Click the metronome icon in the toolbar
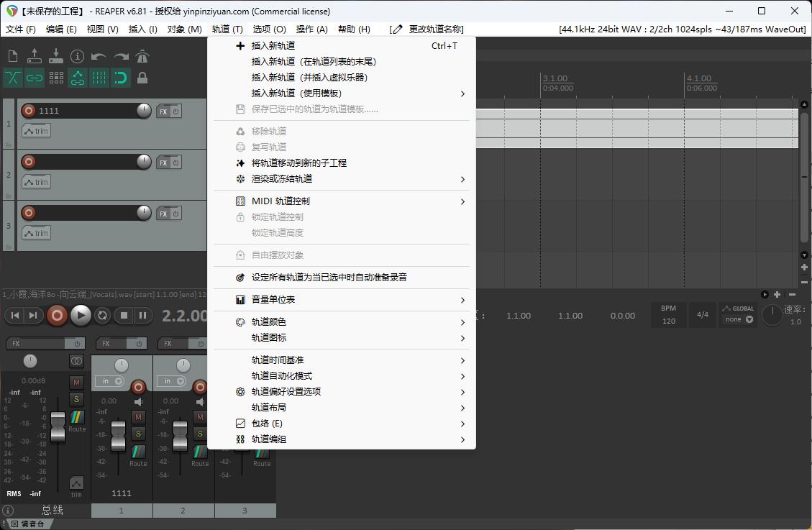Viewport: 812px width, 530px height. pyautogui.click(x=142, y=56)
